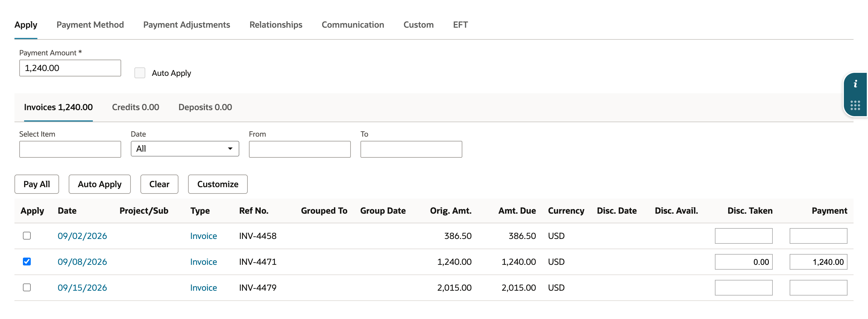This screenshot has height=319, width=868.
Task: Focus Payment field showing 1,240.00 in table
Action: (819, 262)
